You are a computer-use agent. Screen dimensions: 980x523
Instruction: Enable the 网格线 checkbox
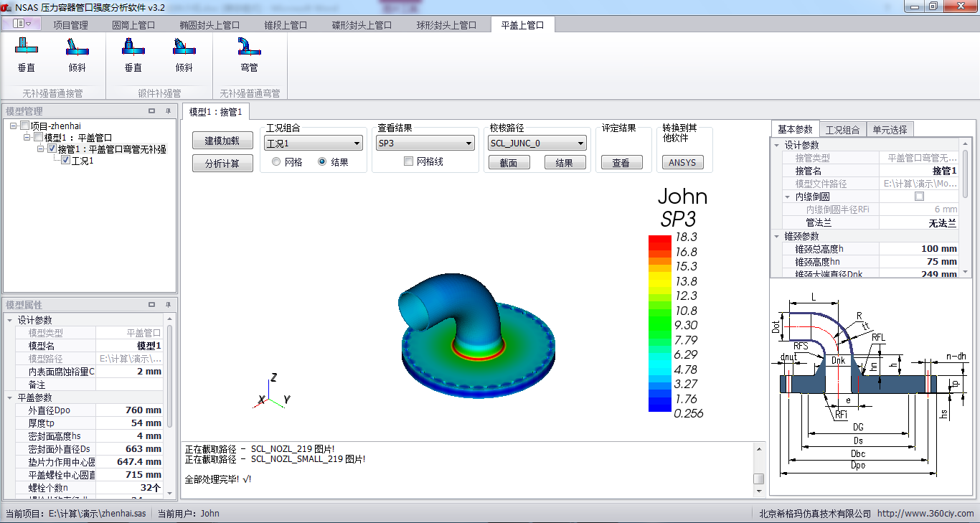click(409, 162)
